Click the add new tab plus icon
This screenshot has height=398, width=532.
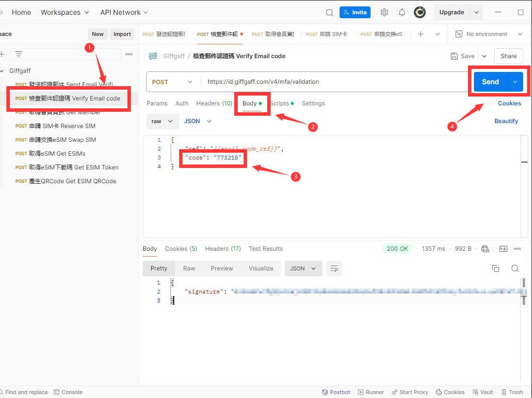420,34
